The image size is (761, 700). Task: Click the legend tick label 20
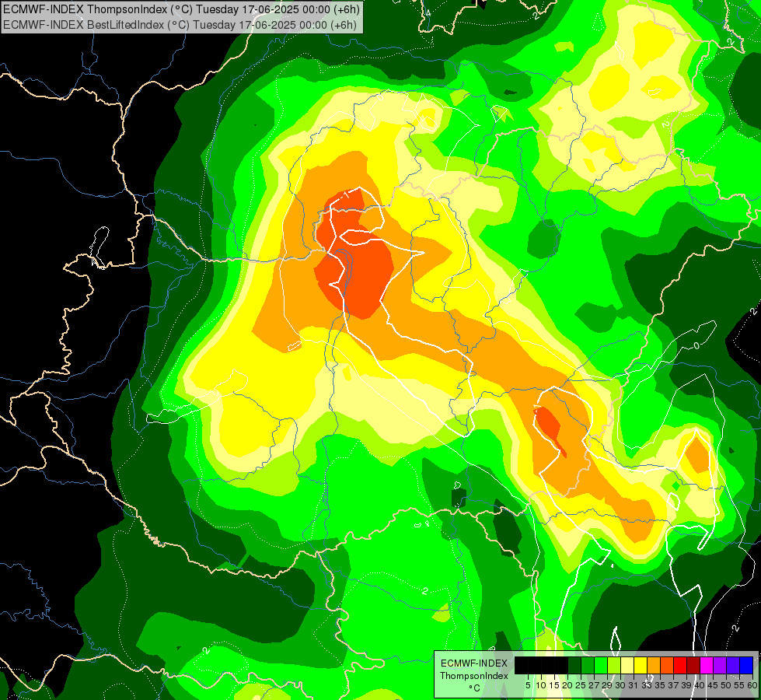(568, 685)
